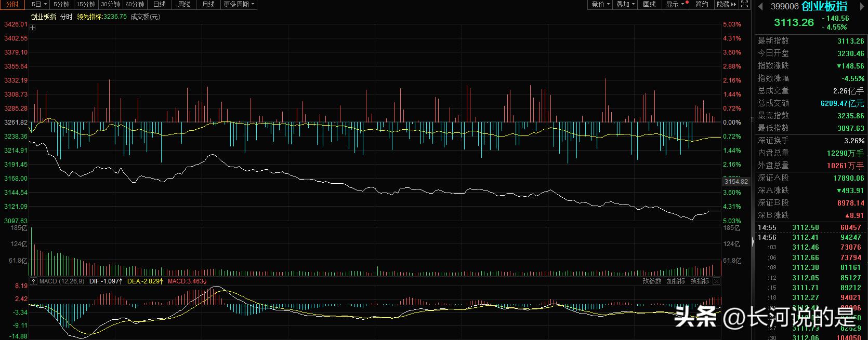Image resolution: width=868 pixels, height=340 pixels.
Task: Click the plus icon at chart top-left
Action: point(33,28)
